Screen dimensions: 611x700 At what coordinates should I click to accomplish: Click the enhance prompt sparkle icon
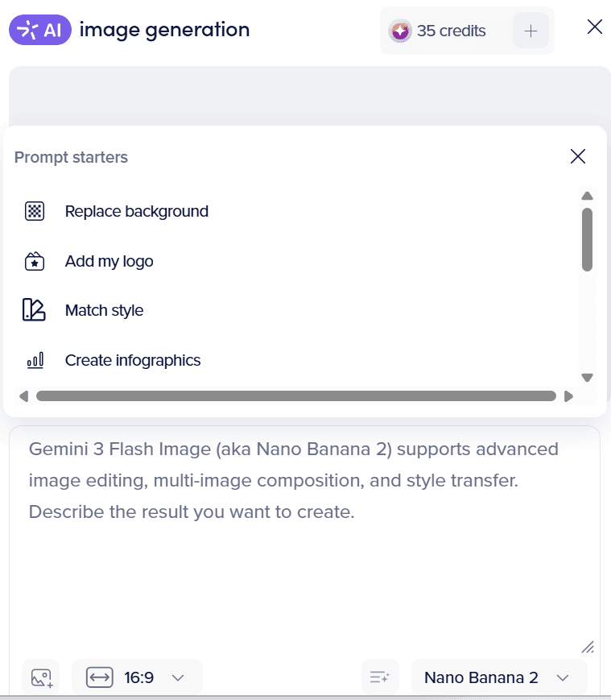pos(380,677)
